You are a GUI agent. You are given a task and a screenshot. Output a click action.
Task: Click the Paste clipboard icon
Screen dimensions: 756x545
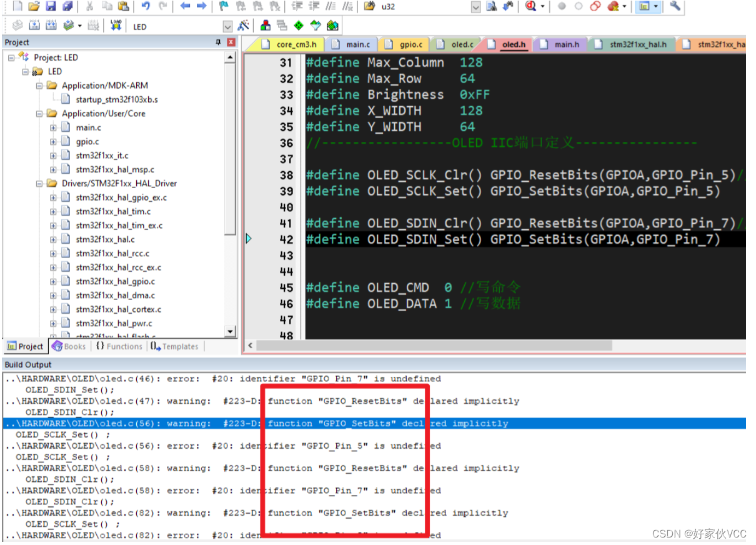pyautogui.click(x=124, y=6)
